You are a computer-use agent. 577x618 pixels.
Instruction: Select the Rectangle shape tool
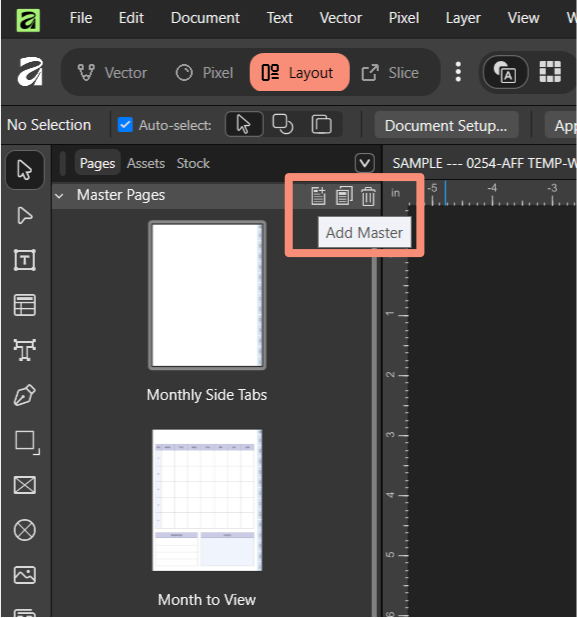[26, 441]
